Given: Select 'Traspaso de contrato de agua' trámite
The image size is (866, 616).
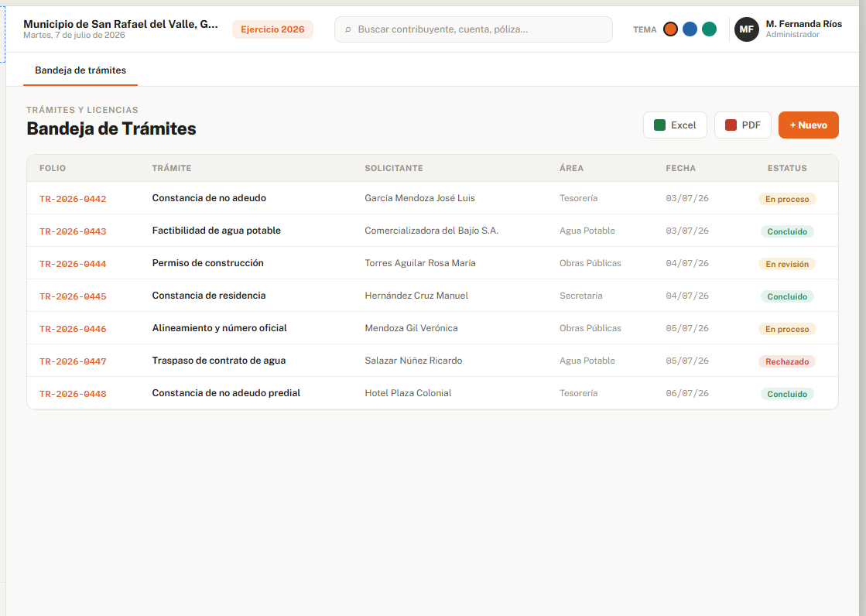Looking at the screenshot, I should (x=219, y=361).
